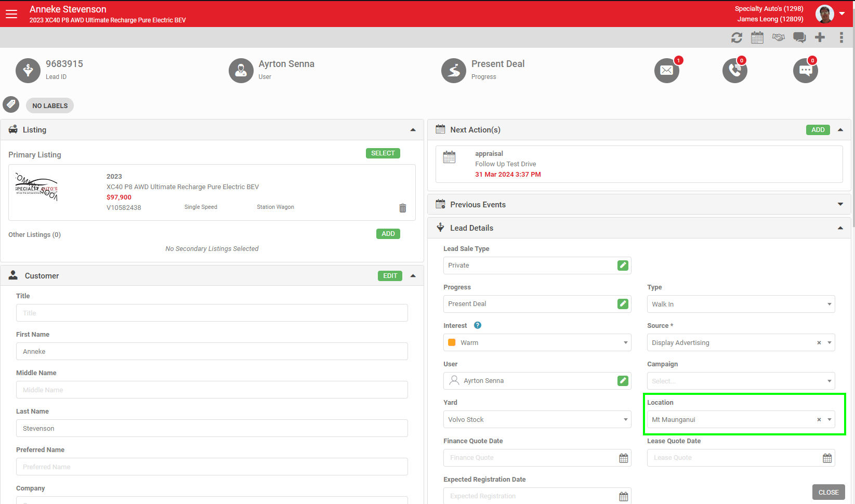Open the hamburger main menu

[11, 14]
